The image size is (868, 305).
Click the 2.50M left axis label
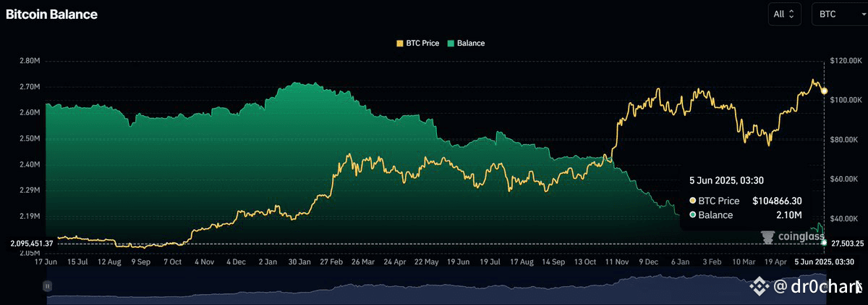point(29,138)
